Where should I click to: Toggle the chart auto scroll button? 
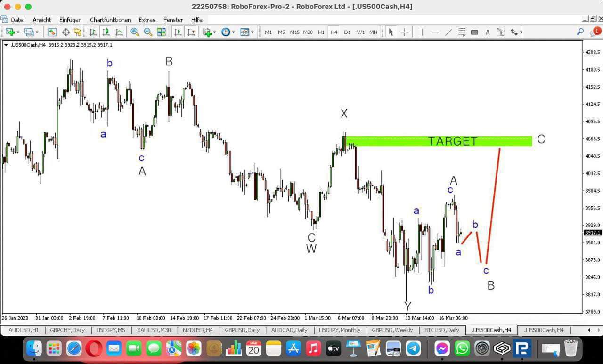click(178, 32)
